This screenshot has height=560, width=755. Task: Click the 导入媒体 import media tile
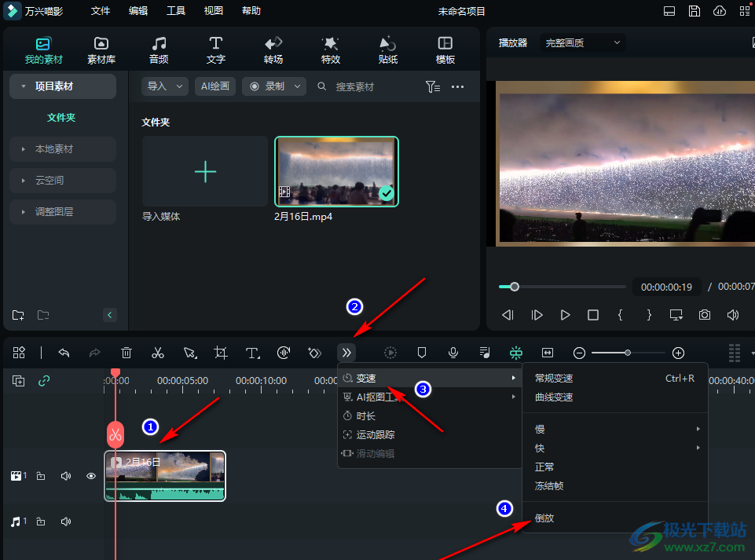(x=205, y=172)
